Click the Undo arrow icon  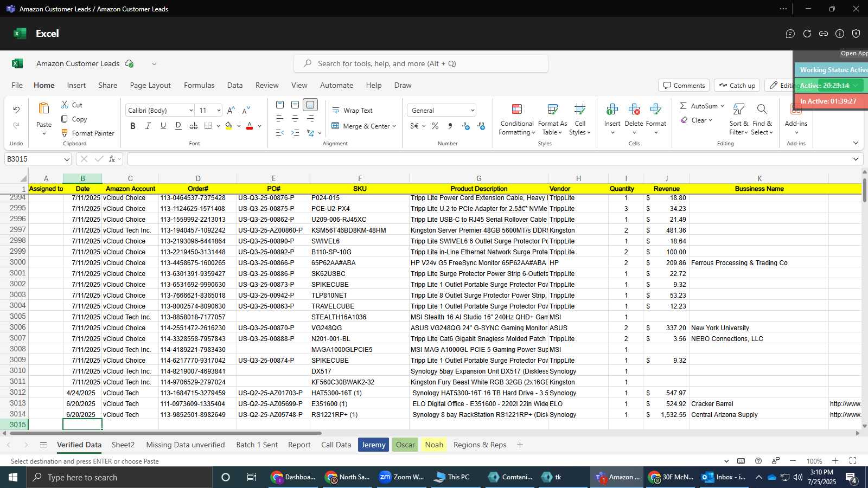[16, 110]
